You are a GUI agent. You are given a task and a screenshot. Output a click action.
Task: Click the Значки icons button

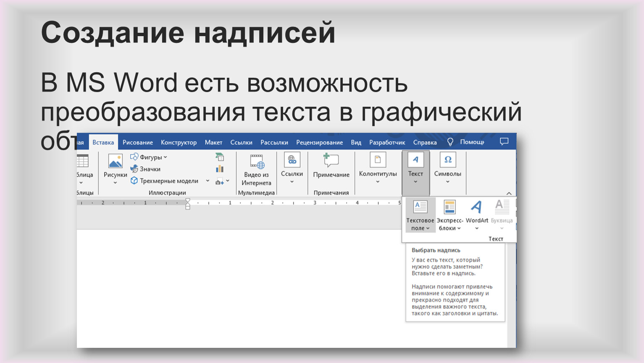tap(145, 169)
